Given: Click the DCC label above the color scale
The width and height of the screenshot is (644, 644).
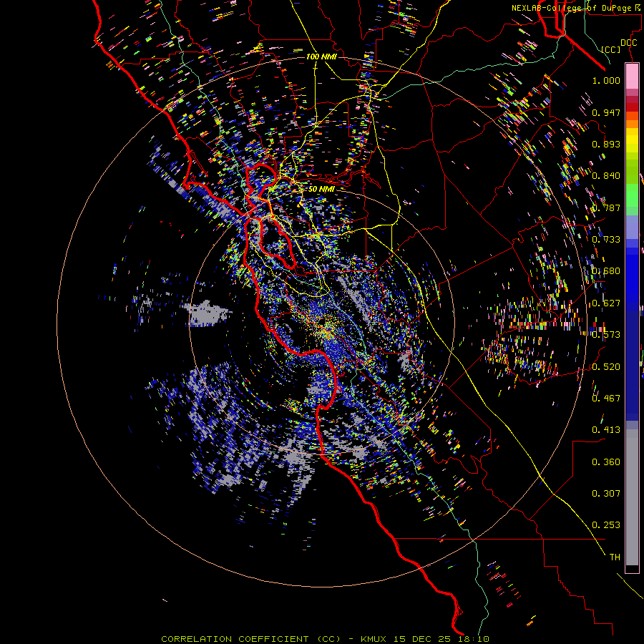Looking at the screenshot, I should (628, 42).
